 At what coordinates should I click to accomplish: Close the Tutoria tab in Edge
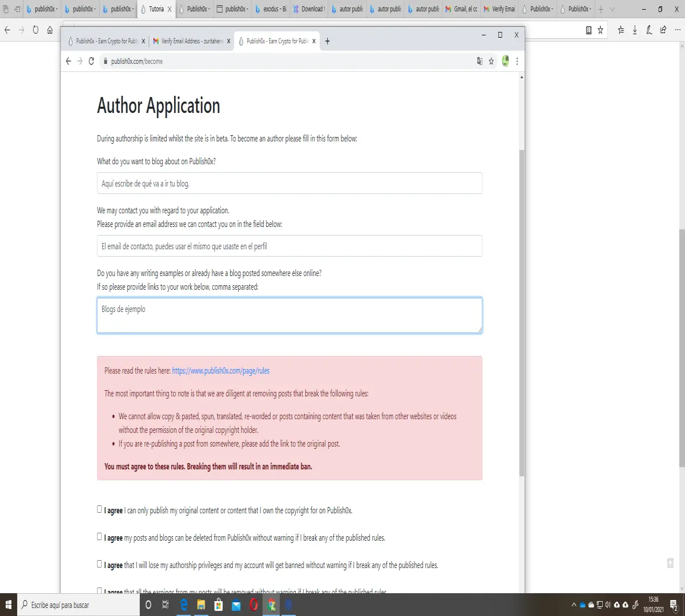tap(170, 9)
